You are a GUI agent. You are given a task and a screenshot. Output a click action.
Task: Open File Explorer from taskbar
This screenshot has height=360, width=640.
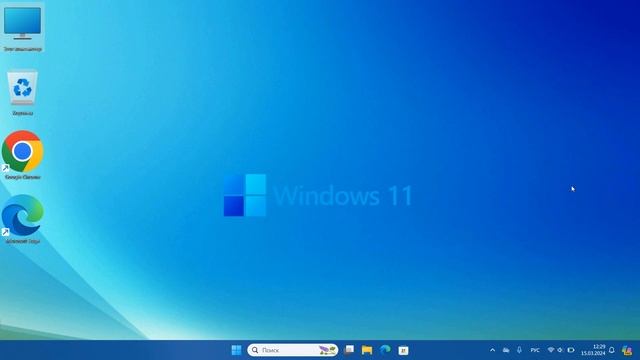pyautogui.click(x=367, y=350)
